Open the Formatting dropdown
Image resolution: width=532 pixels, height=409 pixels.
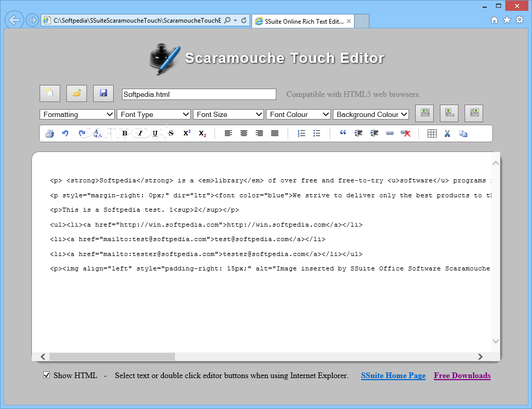pyautogui.click(x=77, y=114)
